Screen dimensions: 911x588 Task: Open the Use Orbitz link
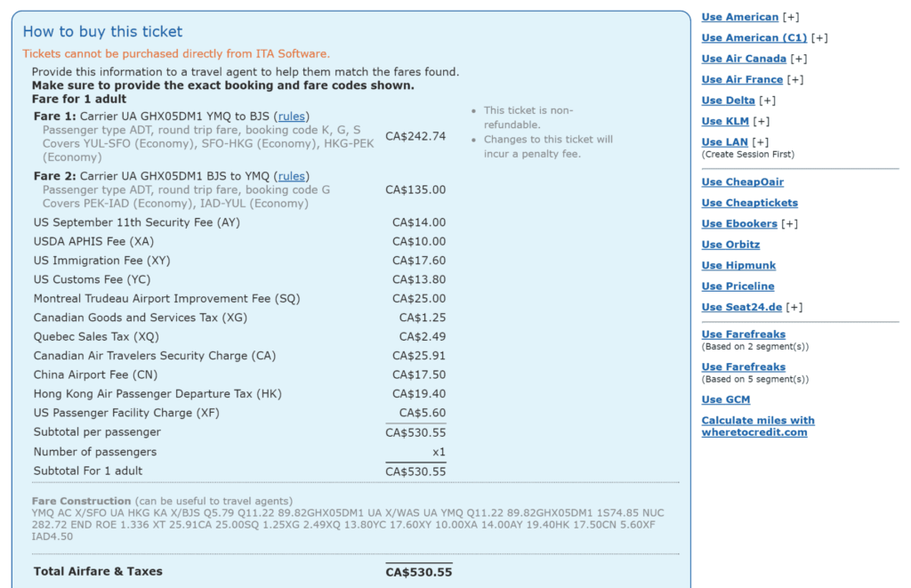730,244
